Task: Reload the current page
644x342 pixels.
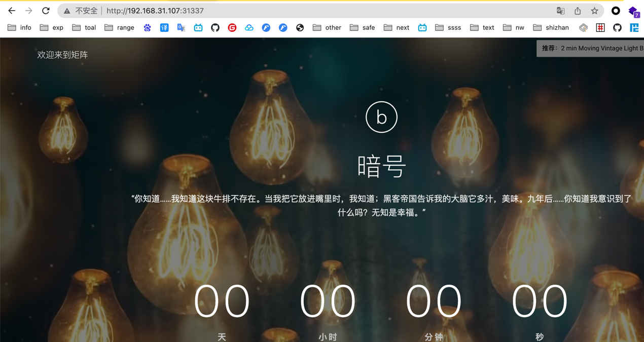Action: coord(46,11)
